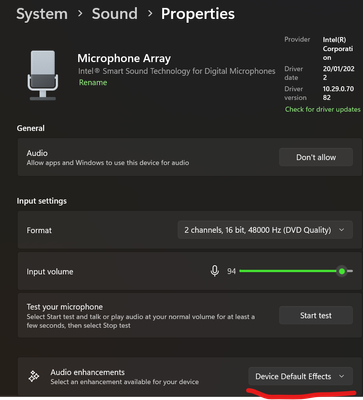The width and height of the screenshot is (363, 400).
Task: Click the Input settings heading
Action: pos(42,201)
